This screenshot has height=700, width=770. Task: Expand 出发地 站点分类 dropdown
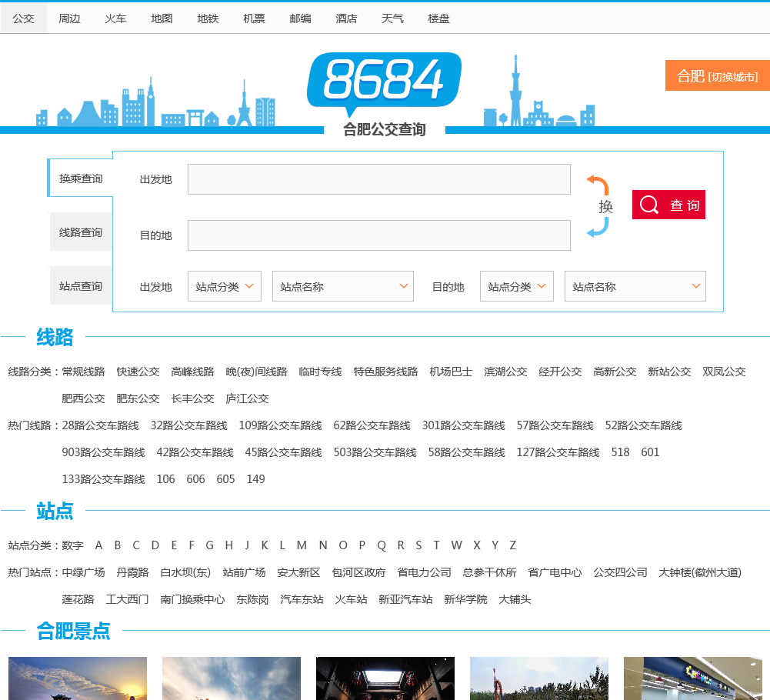tap(225, 286)
